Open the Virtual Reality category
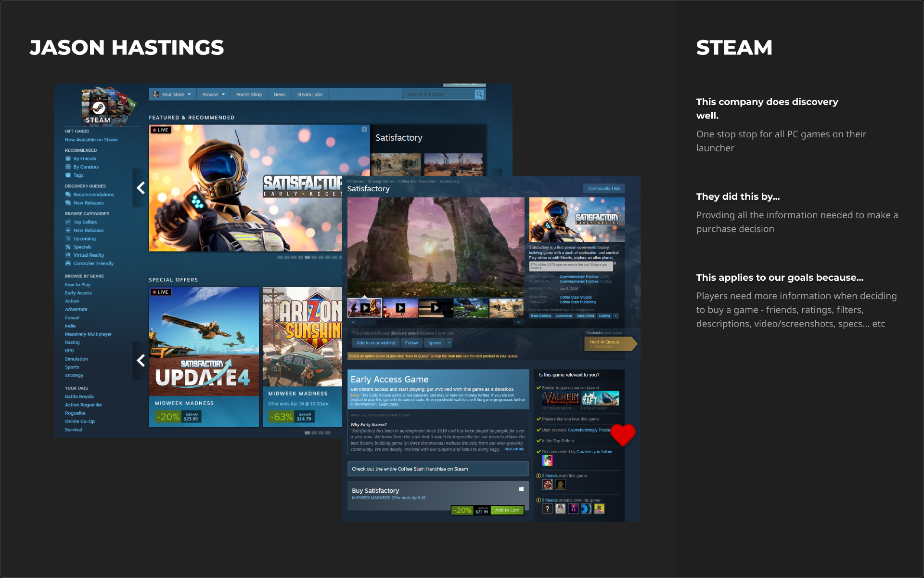The height and width of the screenshot is (578, 924). [x=89, y=255]
